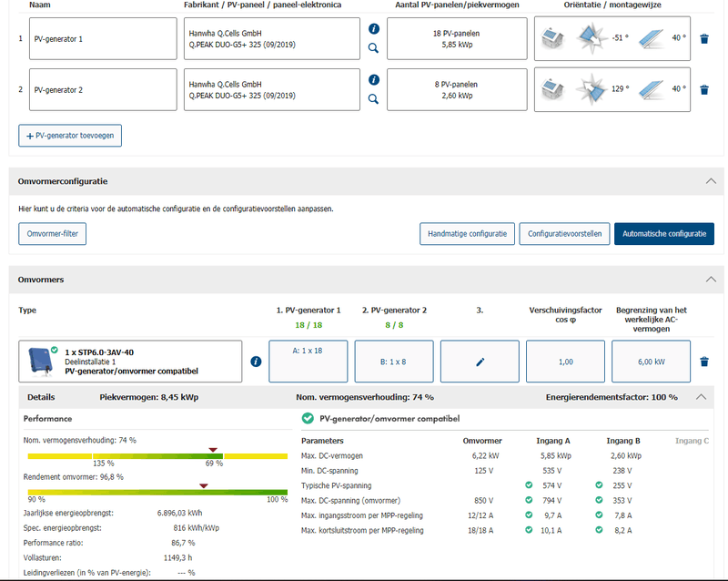Choose Handmatige configuratie
The image size is (728, 581).
[467, 234]
